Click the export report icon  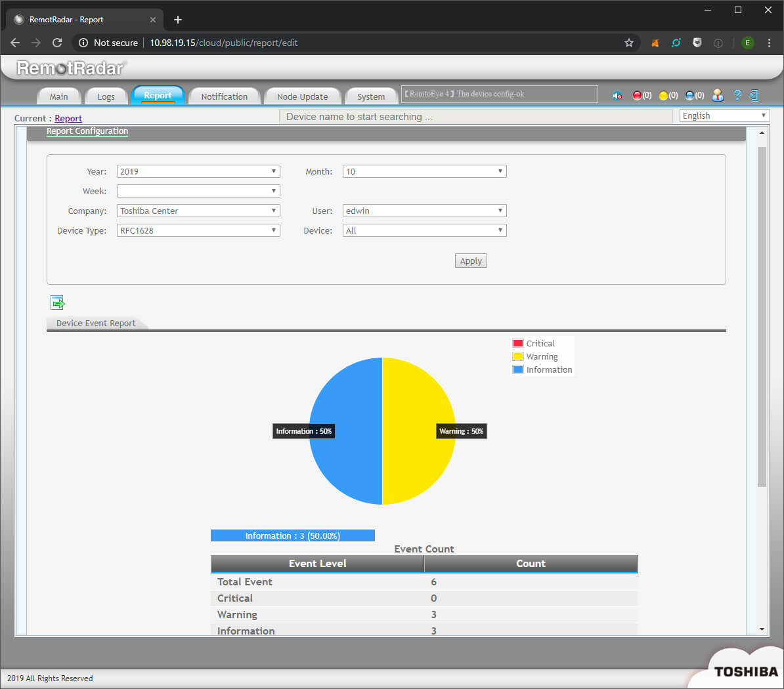tap(58, 303)
